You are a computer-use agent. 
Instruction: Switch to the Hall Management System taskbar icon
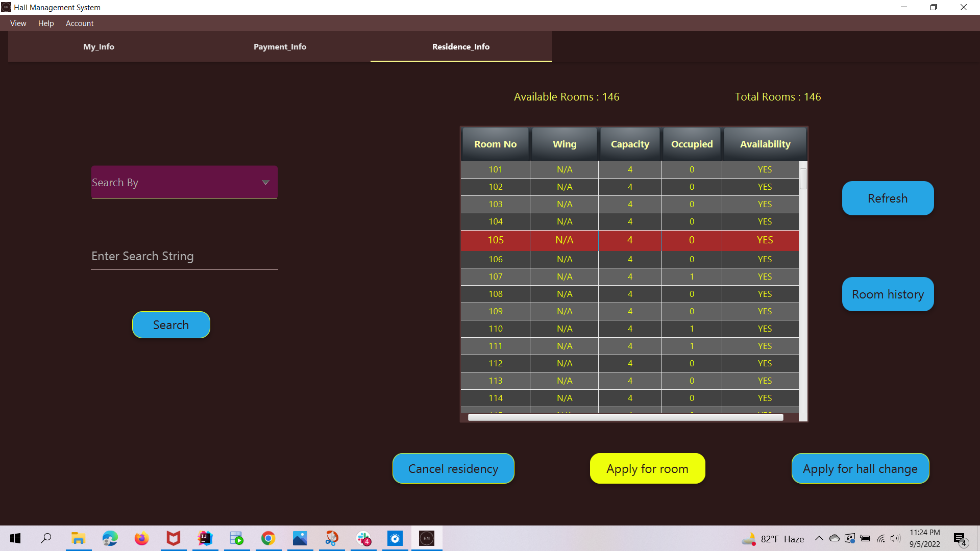[x=427, y=538]
